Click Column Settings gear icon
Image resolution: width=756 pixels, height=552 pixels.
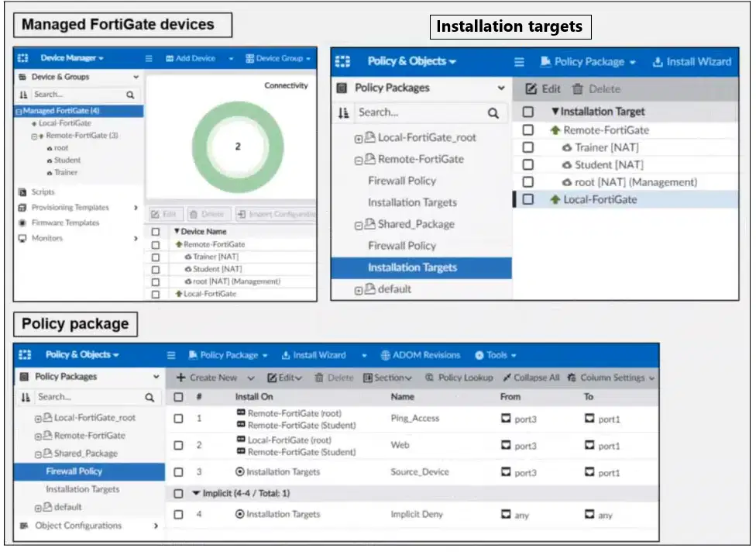572,378
